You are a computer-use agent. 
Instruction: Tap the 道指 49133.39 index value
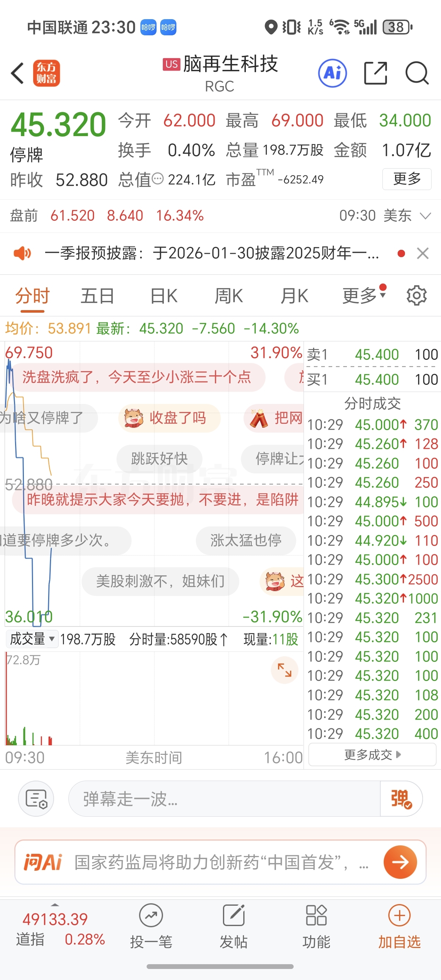point(55,920)
